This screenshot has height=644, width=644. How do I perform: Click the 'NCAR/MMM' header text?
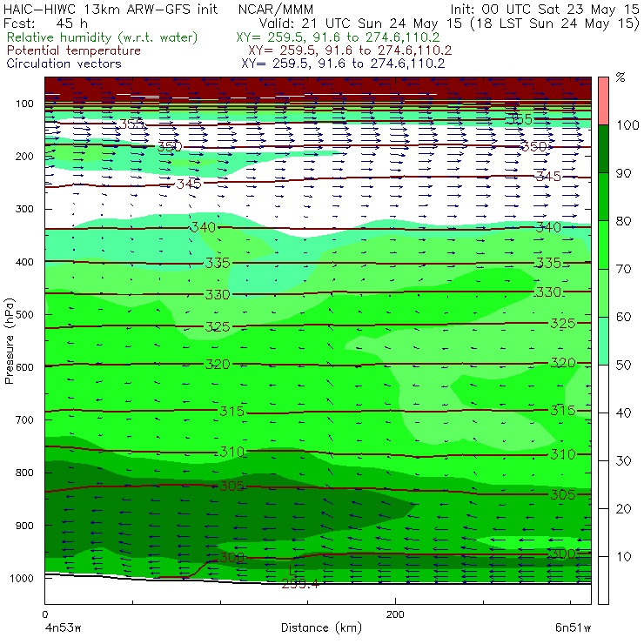click(276, 9)
